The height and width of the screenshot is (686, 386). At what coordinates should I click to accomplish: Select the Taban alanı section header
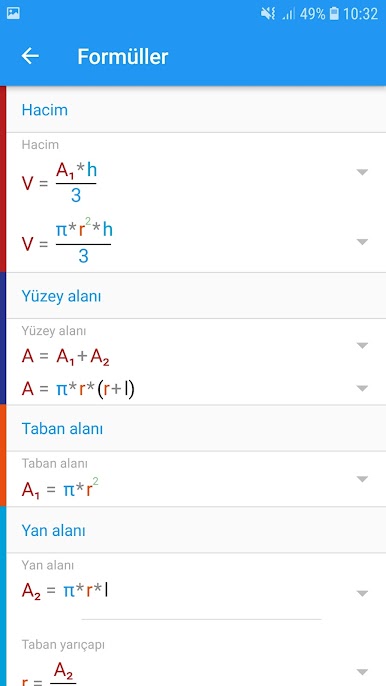196,428
